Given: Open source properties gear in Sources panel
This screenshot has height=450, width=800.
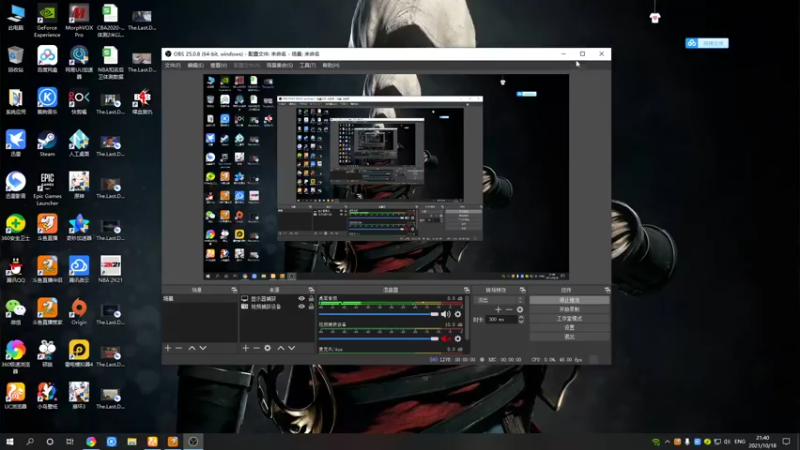Looking at the screenshot, I should 267,348.
